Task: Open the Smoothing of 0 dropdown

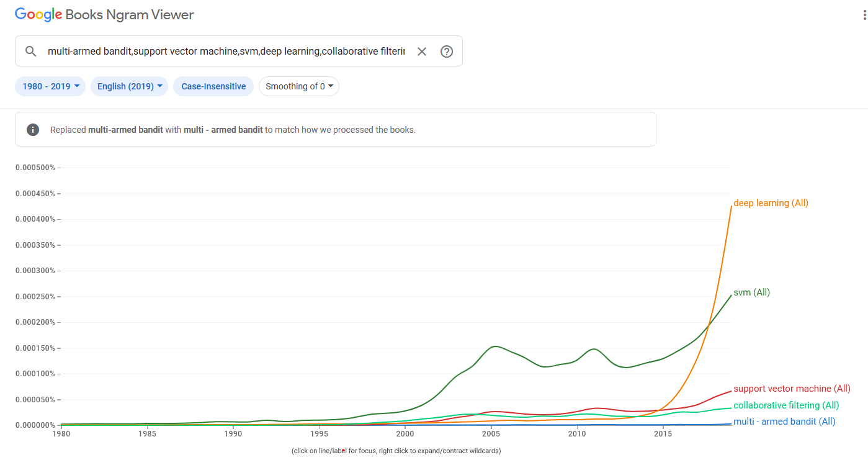Action: click(299, 86)
